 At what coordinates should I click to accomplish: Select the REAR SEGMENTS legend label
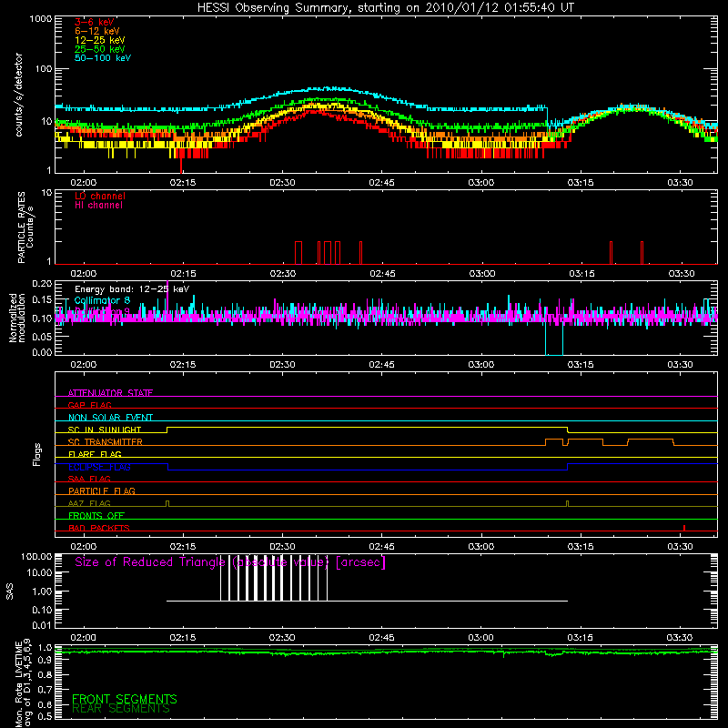tap(121, 709)
